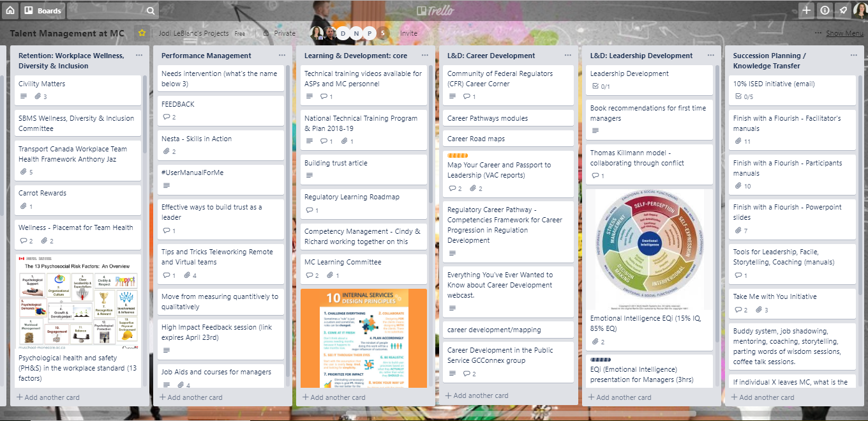This screenshot has height=421, width=868.
Task: Click orange label on Map Your Career card
Action: point(458,155)
